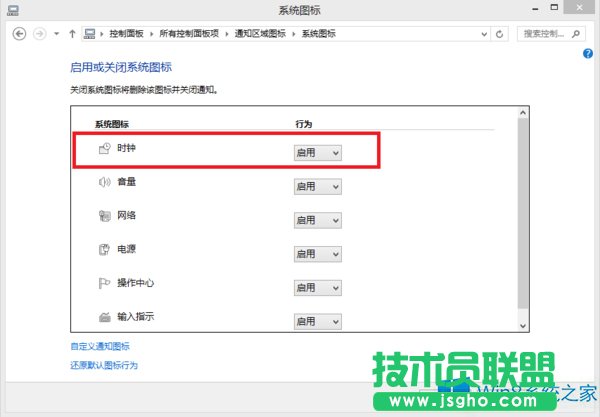Click the 时钟 clock icon
600x417 pixels.
103,150
